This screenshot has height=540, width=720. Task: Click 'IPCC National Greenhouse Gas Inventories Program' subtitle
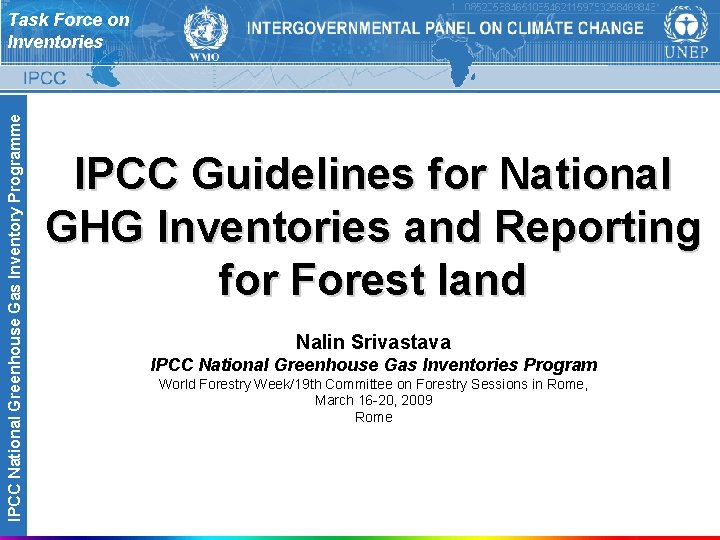pyautogui.click(x=374, y=365)
